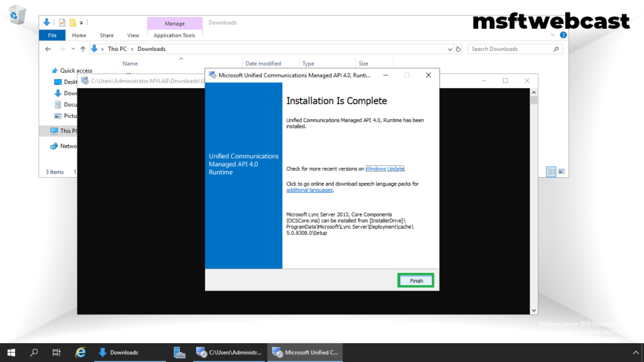Switch to Downloads taskbar window
The width and height of the screenshot is (644, 362).
130,353
